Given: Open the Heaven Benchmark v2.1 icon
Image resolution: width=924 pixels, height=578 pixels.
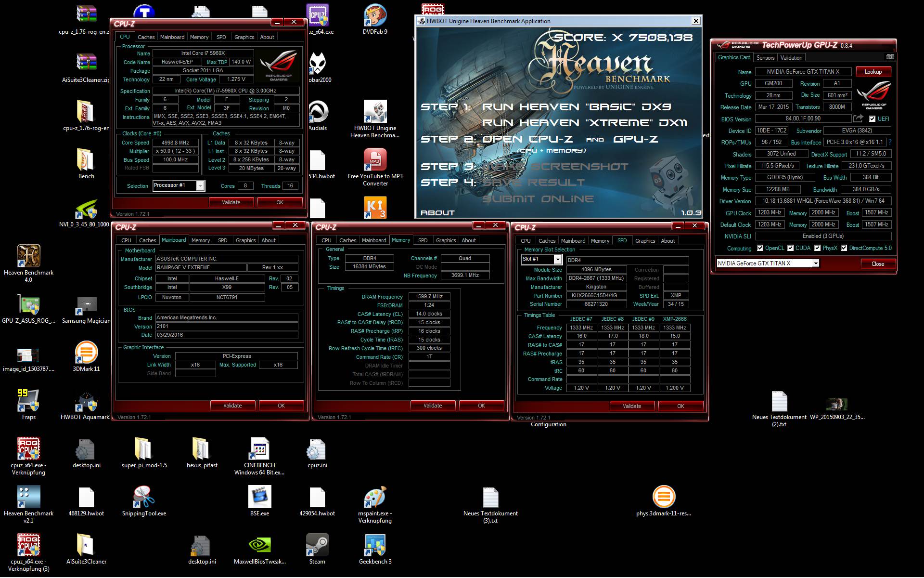Looking at the screenshot, I should click(x=28, y=497).
